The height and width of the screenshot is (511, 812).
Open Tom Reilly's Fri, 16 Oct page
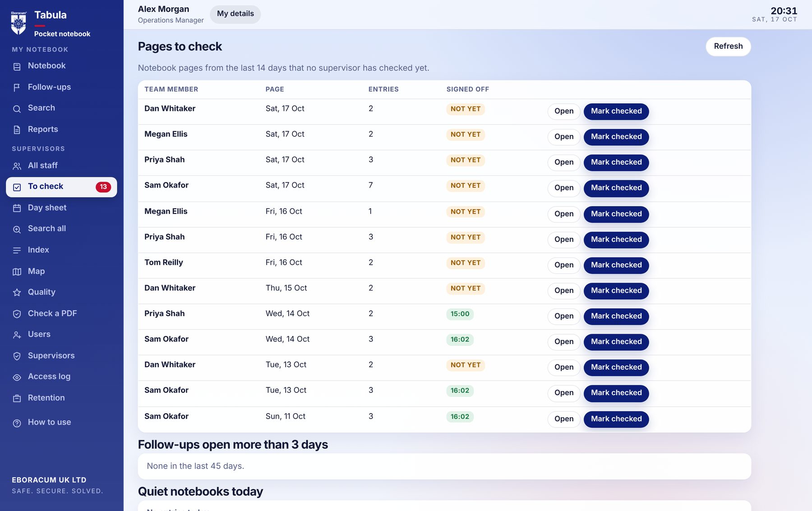pos(564,265)
